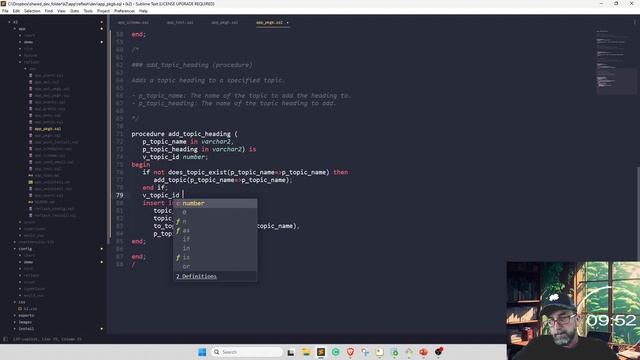The image size is (640, 360).
Task: Open the Selection menu
Action: coord(32,11)
